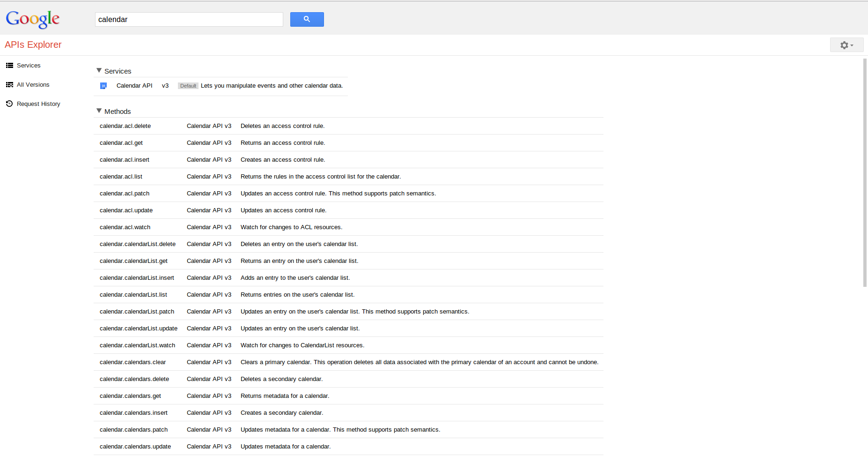The image size is (868, 456).
Task: Select calendar.calendarList.insert method
Action: 137,278
